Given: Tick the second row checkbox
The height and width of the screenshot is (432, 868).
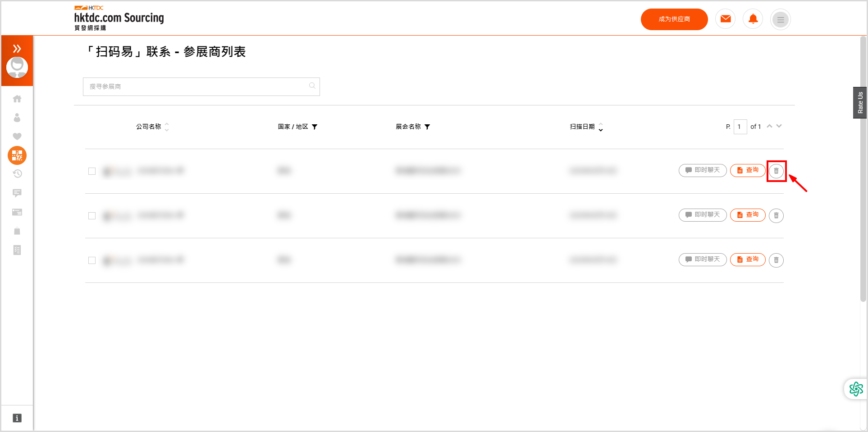Looking at the screenshot, I should (92, 216).
